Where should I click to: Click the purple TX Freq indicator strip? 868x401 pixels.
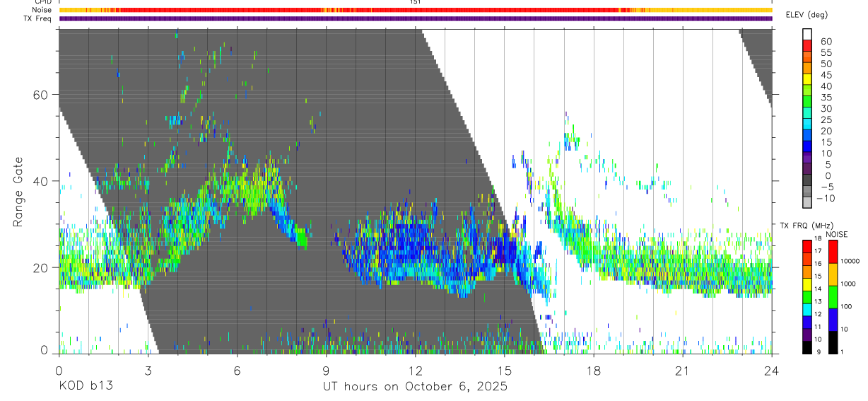coord(416,18)
